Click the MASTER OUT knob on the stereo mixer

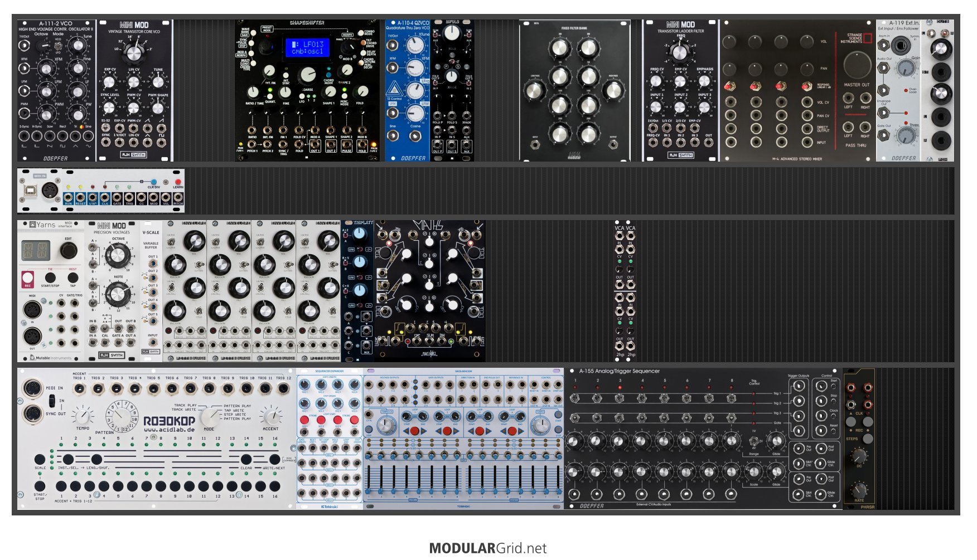[857, 65]
